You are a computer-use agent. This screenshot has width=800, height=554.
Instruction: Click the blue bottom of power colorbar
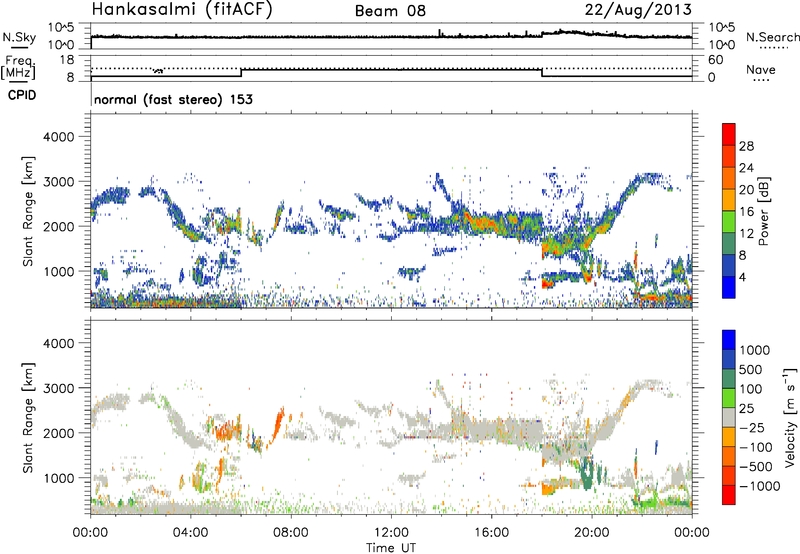729,288
